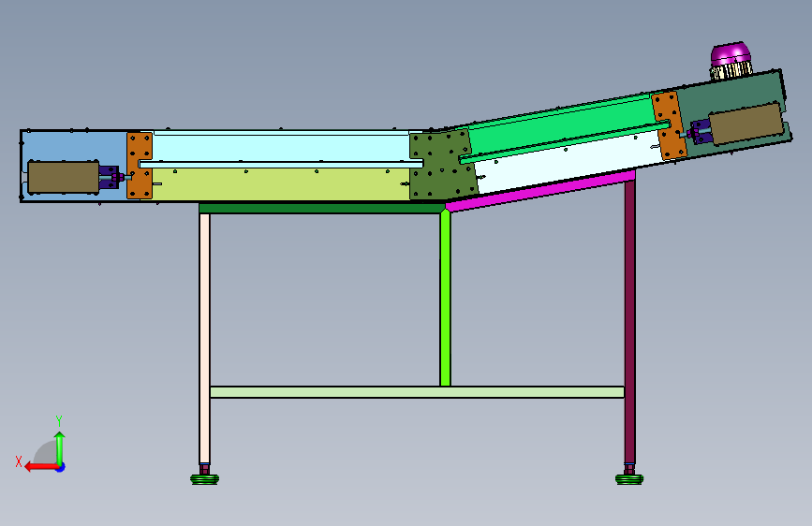Select the orange bracket plate on the inclined section
812x526 pixels.
pos(669,125)
